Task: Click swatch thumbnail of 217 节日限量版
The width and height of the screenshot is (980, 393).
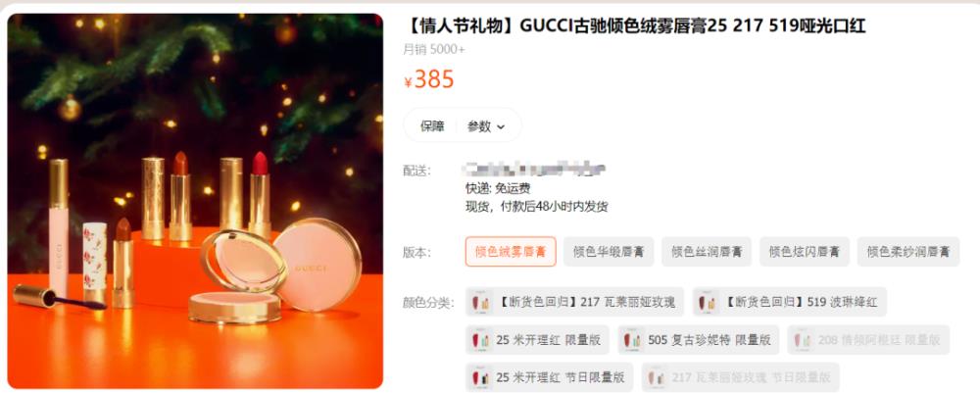Action: click(657, 377)
